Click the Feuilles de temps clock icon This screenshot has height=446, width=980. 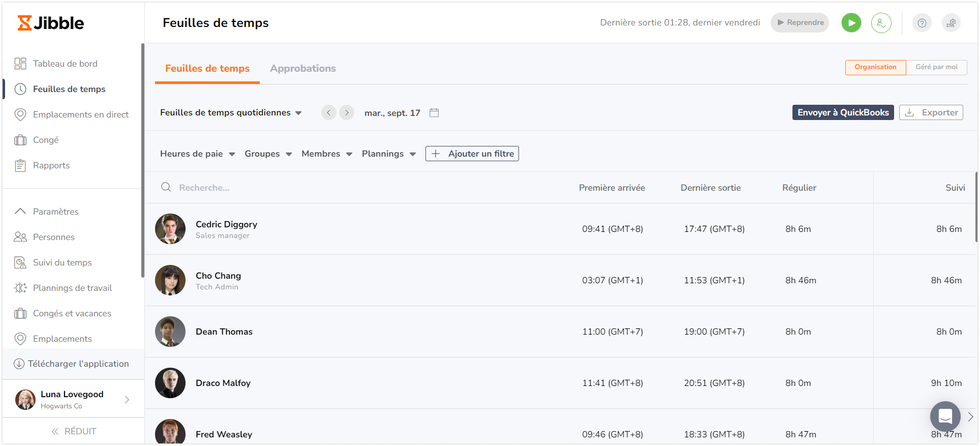coord(20,89)
